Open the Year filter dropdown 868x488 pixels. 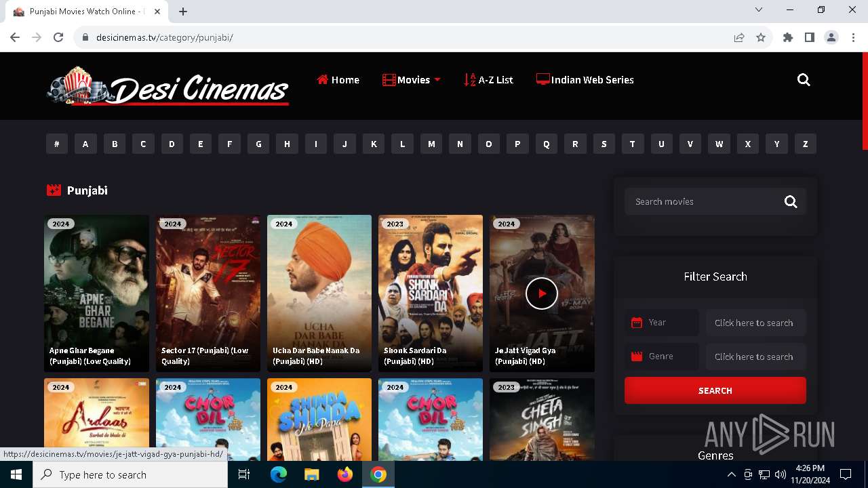click(x=756, y=323)
